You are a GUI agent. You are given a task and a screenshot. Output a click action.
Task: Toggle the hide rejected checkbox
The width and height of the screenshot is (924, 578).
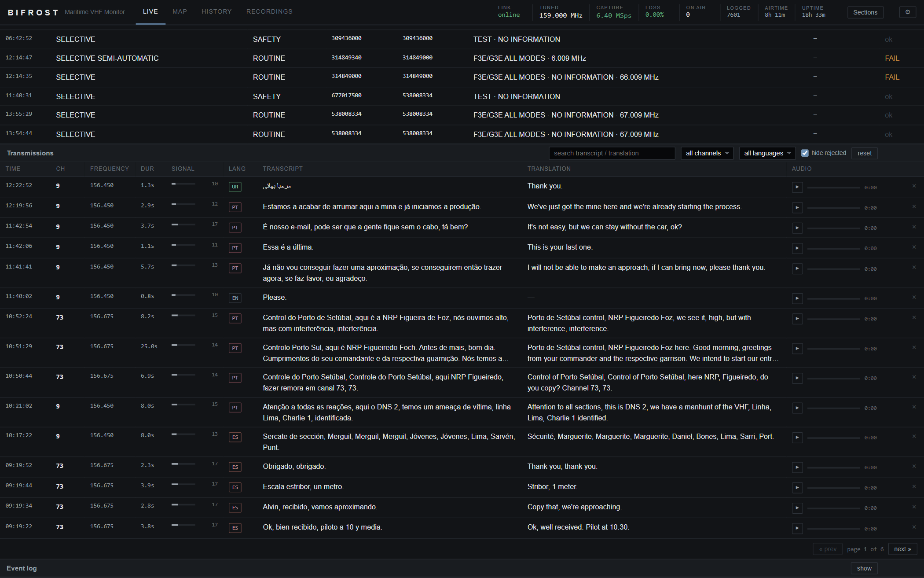[x=805, y=153]
